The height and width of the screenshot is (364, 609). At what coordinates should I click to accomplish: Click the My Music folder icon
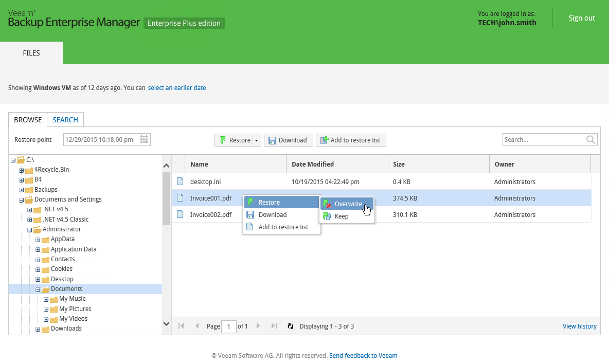(53, 299)
